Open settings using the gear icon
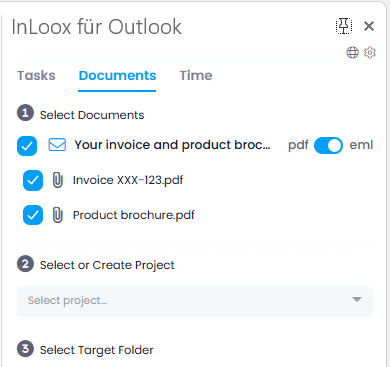Screen dimensions: 390x367 click(x=370, y=53)
